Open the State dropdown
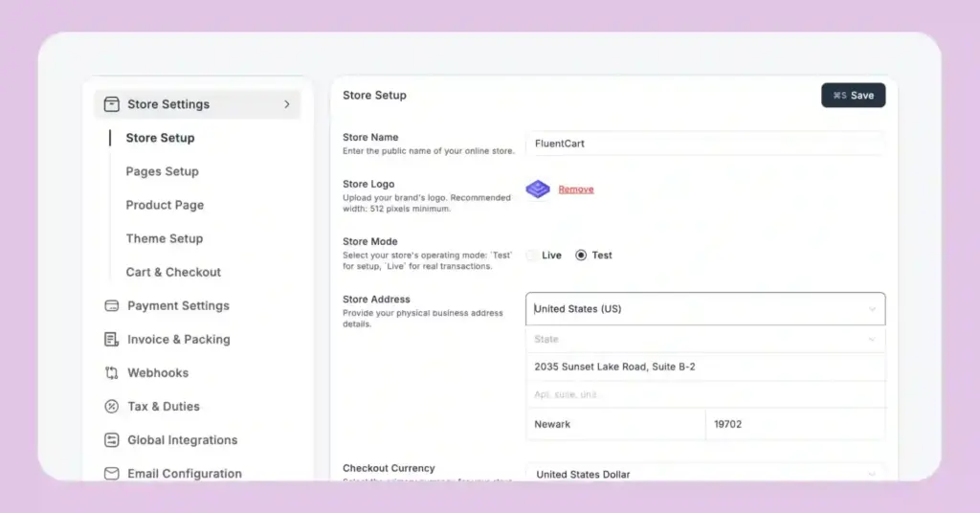 (x=705, y=340)
